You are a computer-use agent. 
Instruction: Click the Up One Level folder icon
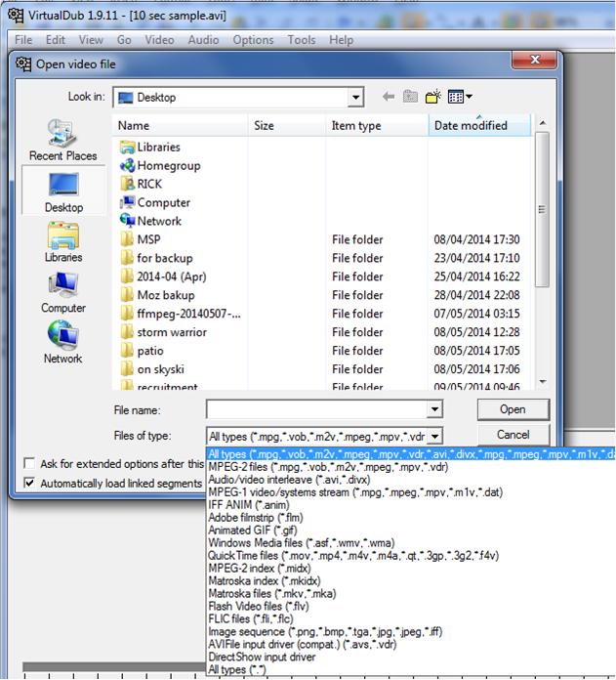pos(410,97)
